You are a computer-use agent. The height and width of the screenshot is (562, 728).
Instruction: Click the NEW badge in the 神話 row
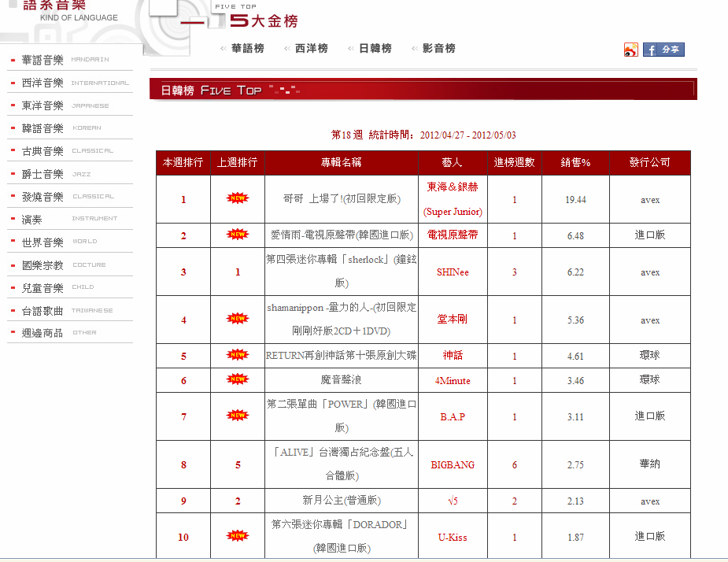click(238, 355)
